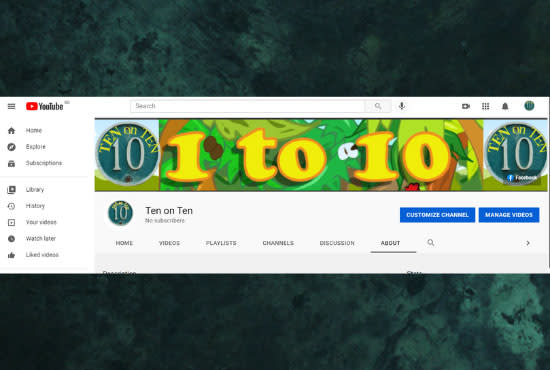Image resolution: width=550 pixels, height=370 pixels.
Task: Click inside the Search field
Action: pos(248,106)
